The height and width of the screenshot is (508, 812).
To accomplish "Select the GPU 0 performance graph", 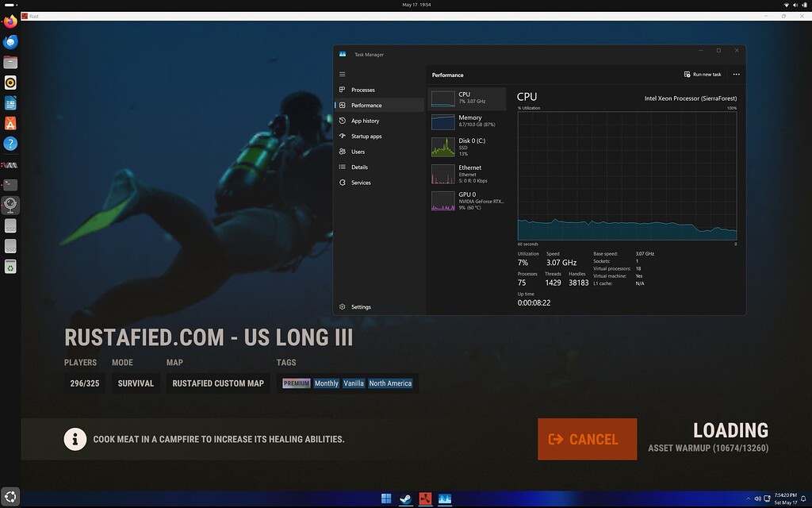I will pos(466,200).
